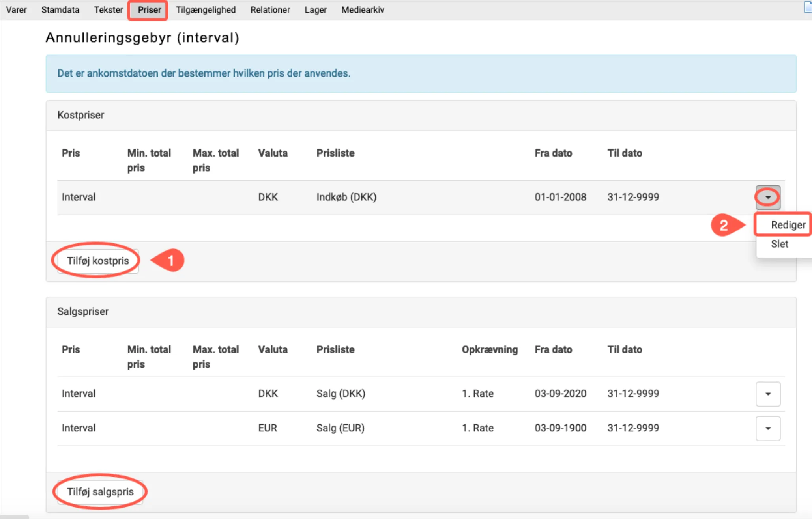Click the Salgspriser panel header
Image resolution: width=812 pixels, height=519 pixels.
point(83,312)
